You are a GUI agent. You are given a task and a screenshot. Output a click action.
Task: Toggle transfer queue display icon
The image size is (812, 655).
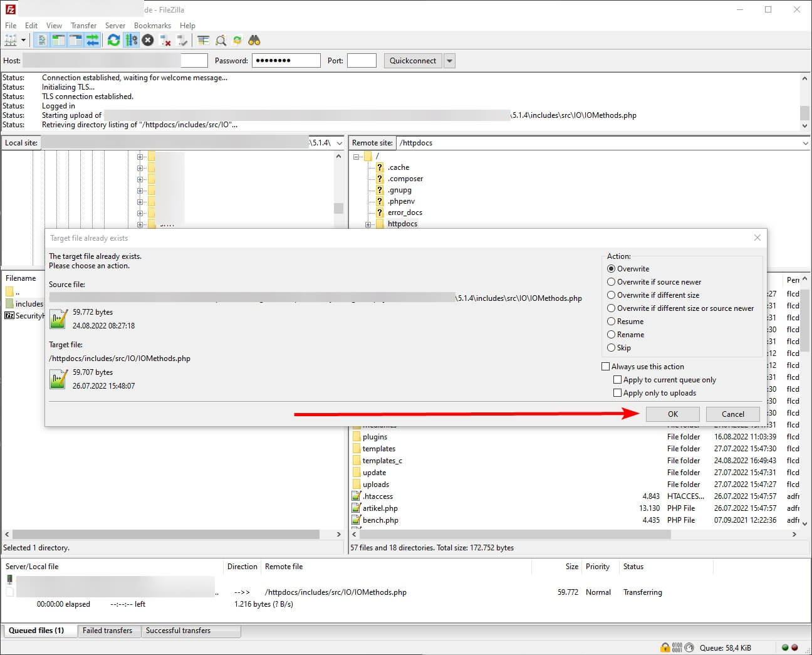93,40
